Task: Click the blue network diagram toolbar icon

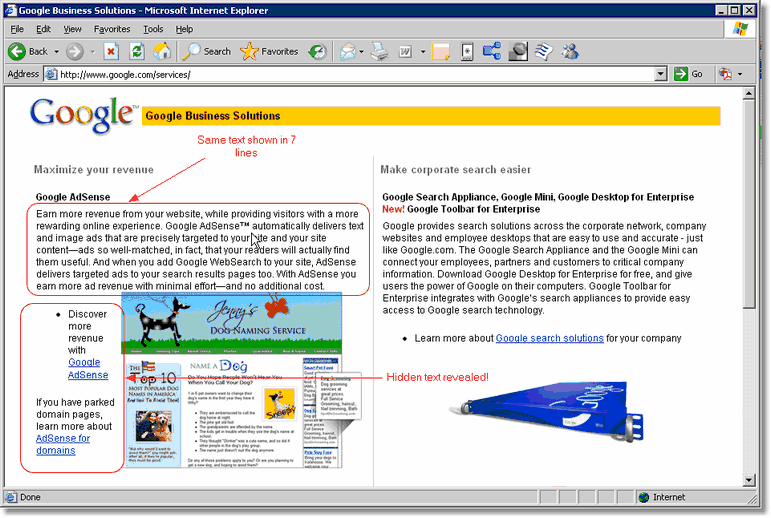Action: click(x=492, y=51)
